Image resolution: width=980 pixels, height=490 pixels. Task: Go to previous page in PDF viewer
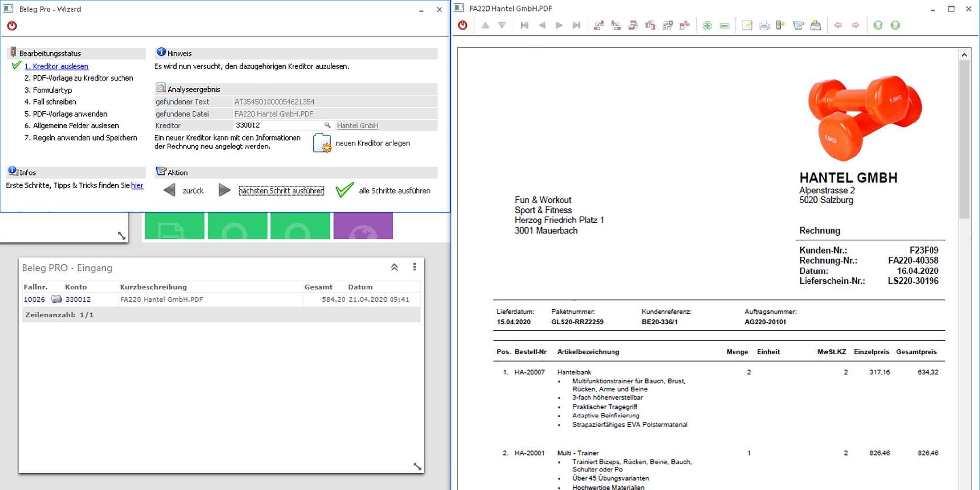tap(542, 25)
